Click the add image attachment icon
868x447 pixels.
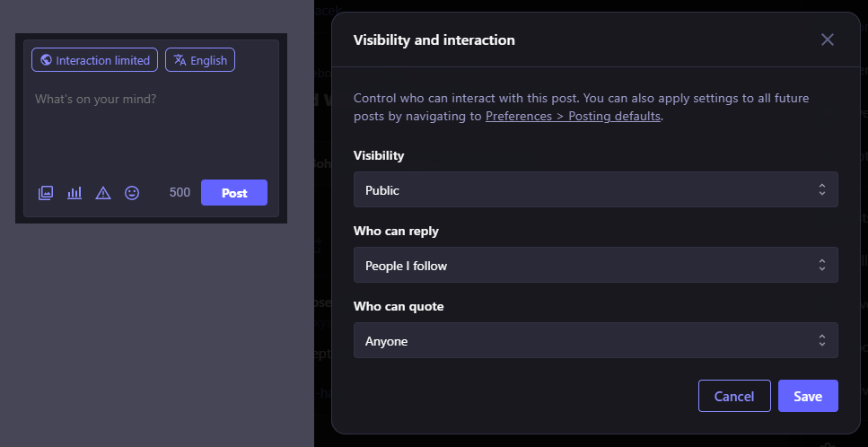46,193
